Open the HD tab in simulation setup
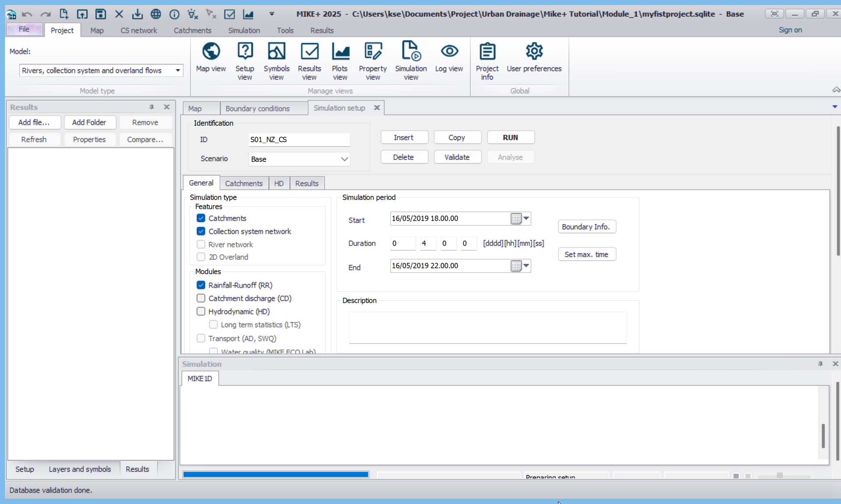The image size is (841, 504). coord(279,183)
